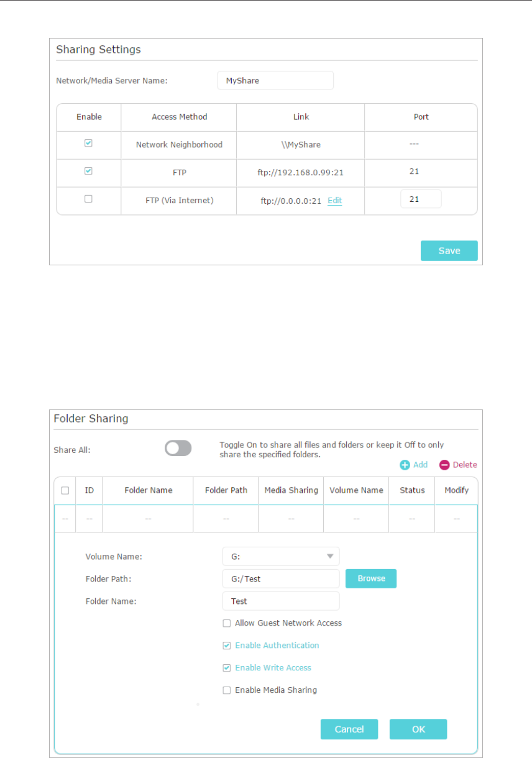Click the green plus Add icon
The width and height of the screenshot is (532, 758).
(x=405, y=465)
